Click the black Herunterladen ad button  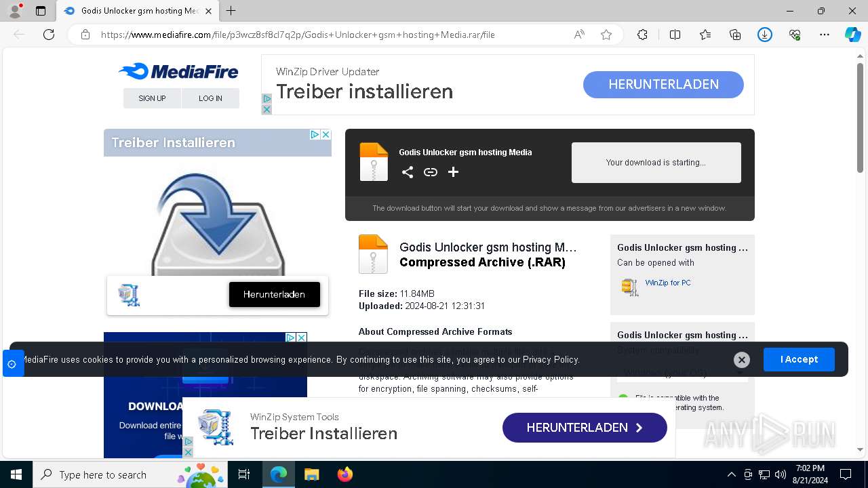pos(275,294)
